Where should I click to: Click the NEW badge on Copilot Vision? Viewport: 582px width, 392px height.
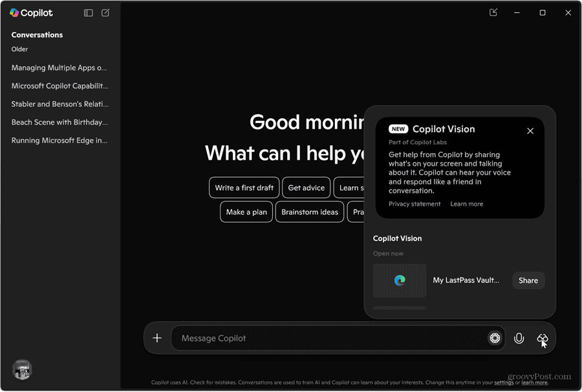point(398,129)
